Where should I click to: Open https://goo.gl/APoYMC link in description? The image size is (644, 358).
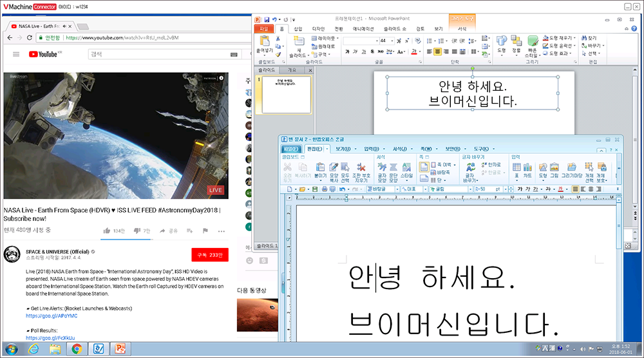tap(52, 316)
